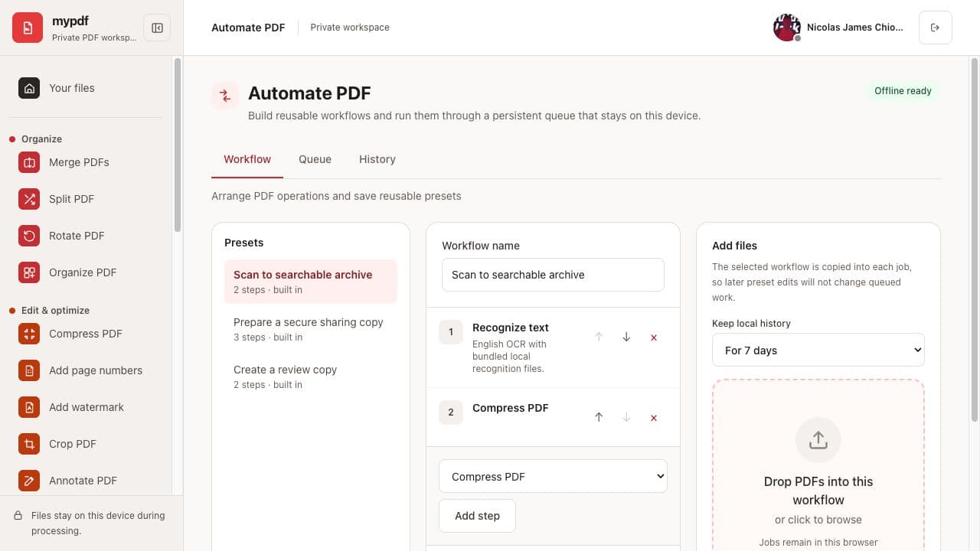The height and width of the screenshot is (551, 980).
Task: Select the Scan to searchable archive preset
Action: click(311, 282)
